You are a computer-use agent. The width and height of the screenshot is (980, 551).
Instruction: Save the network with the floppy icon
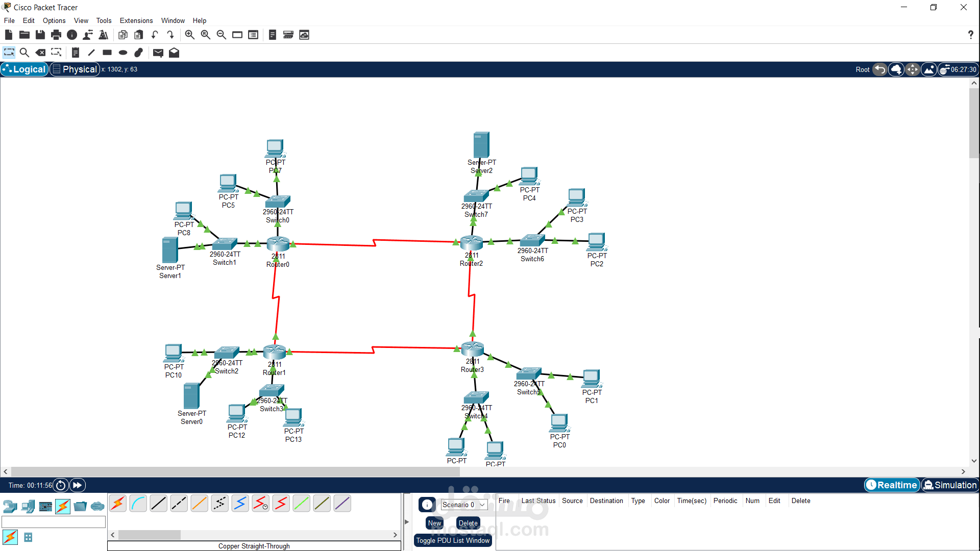click(x=40, y=35)
